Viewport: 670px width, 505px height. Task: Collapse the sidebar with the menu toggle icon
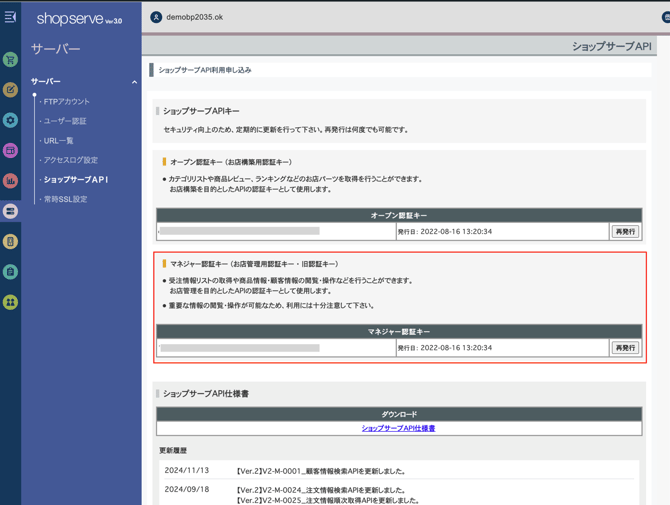10,17
